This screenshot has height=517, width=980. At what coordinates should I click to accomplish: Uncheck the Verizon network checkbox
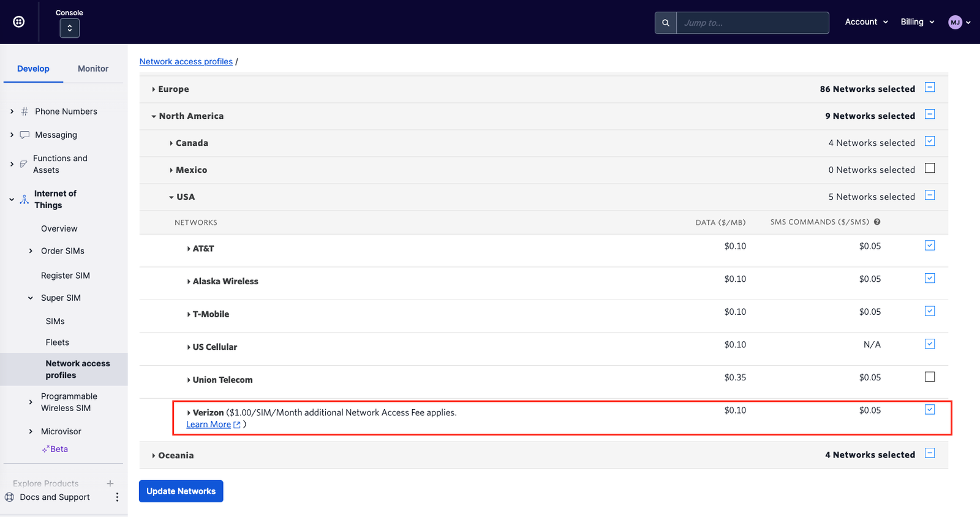coord(930,410)
